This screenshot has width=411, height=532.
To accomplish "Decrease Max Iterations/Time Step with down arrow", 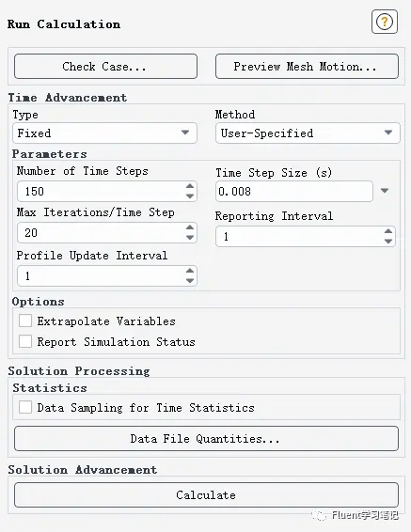I will (190, 238).
